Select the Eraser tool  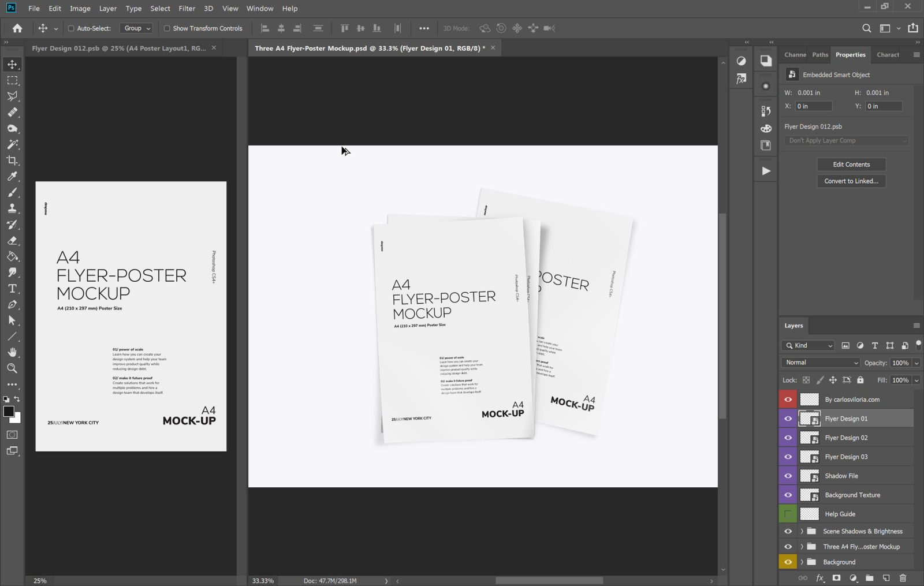pyautogui.click(x=12, y=241)
